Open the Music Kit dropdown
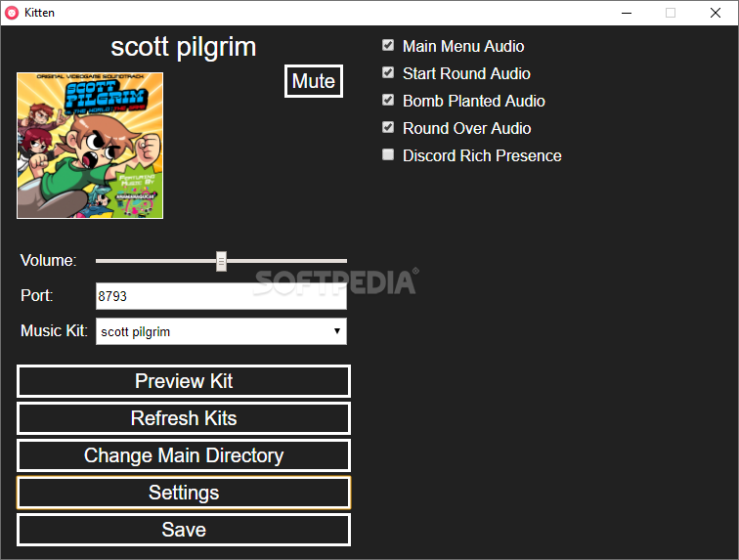Viewport: 739px width, 560px height. click(221, 331)
